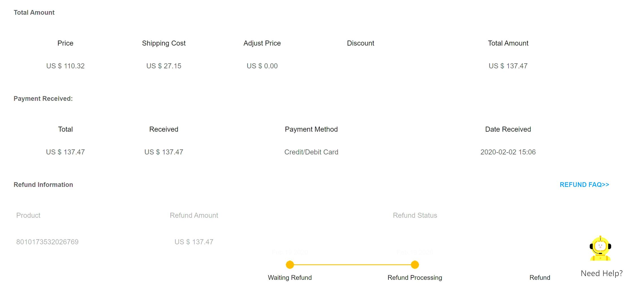Screen dimensions: 644x299
Task: Click the refund progress line
Action: 352,265
